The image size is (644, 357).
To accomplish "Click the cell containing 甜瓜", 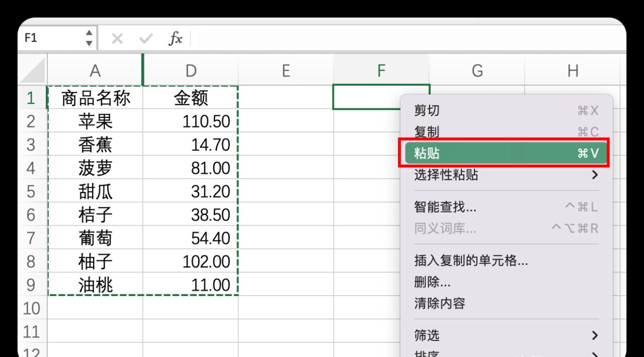I will (95, 192).
